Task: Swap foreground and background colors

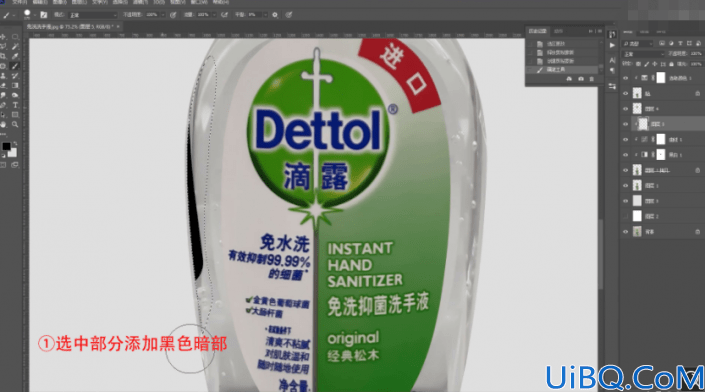Action: [x=15, y=144]
